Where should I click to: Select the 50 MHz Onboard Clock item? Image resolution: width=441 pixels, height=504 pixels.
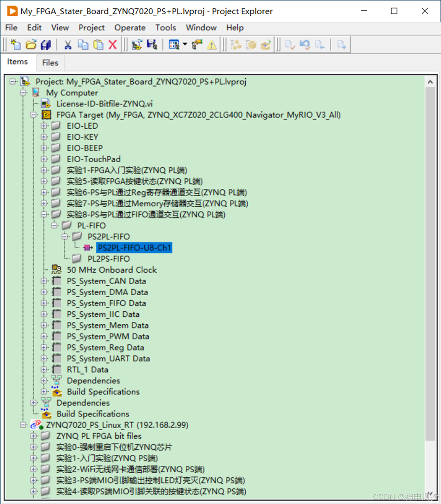(x=112, y=270)
